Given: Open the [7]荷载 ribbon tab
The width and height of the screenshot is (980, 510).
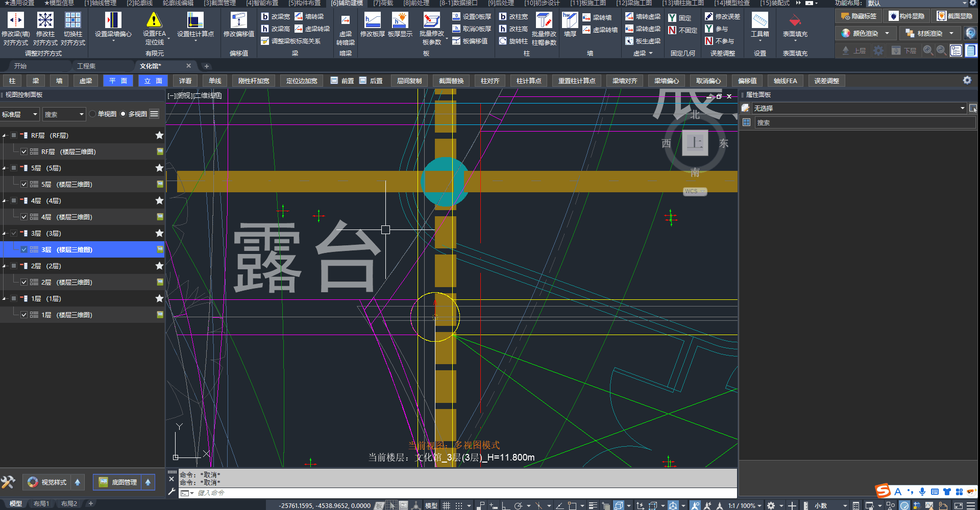Looking at the screenshot, I should click(383, 3).
